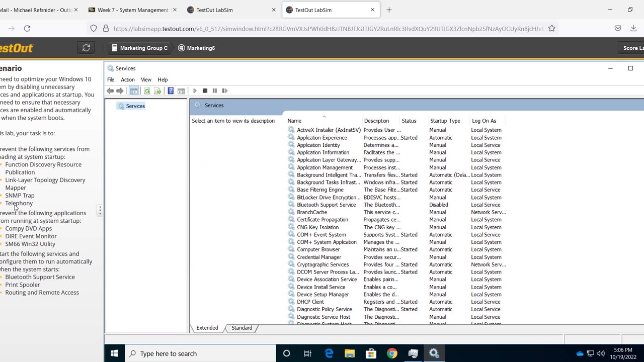
Task: Select the Diagnostic Policy Service row
Action: pyautogui.click(x=396, y=309)
